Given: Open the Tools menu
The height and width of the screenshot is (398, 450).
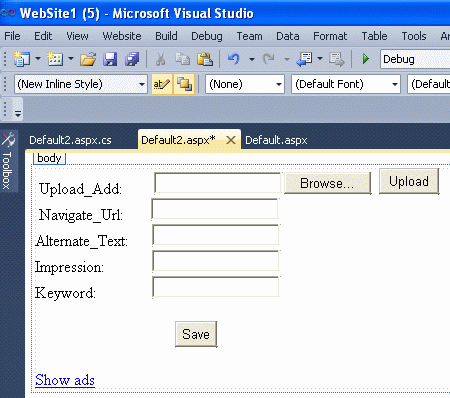Looking at the screenshot, I should pos(414,36).
